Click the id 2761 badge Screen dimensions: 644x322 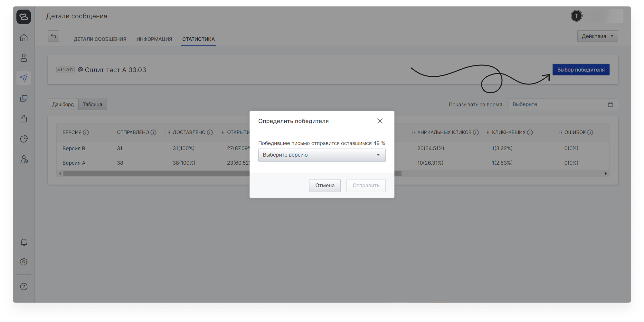coord(66,70)
